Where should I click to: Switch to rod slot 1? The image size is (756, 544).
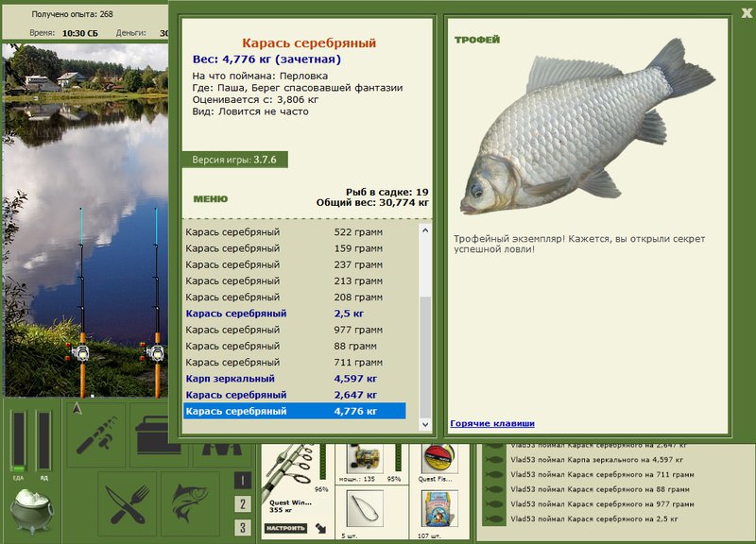[x=243, y=480]
